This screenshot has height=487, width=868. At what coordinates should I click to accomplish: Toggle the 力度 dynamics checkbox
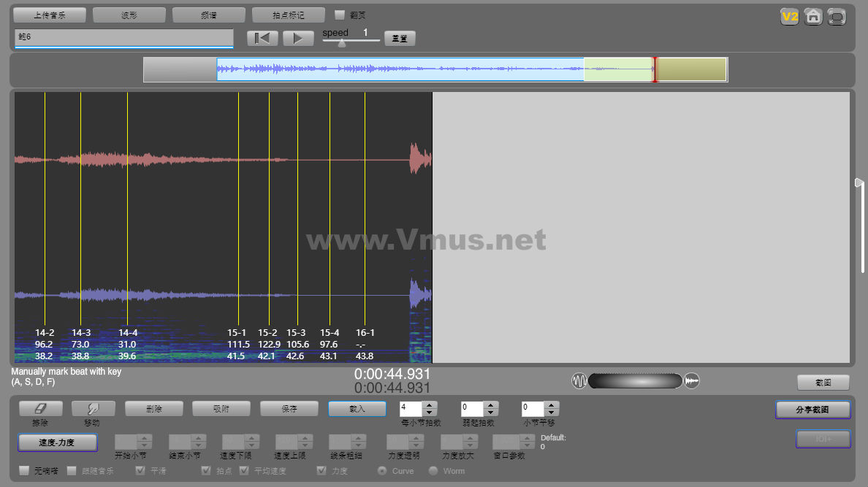(321, 470)
